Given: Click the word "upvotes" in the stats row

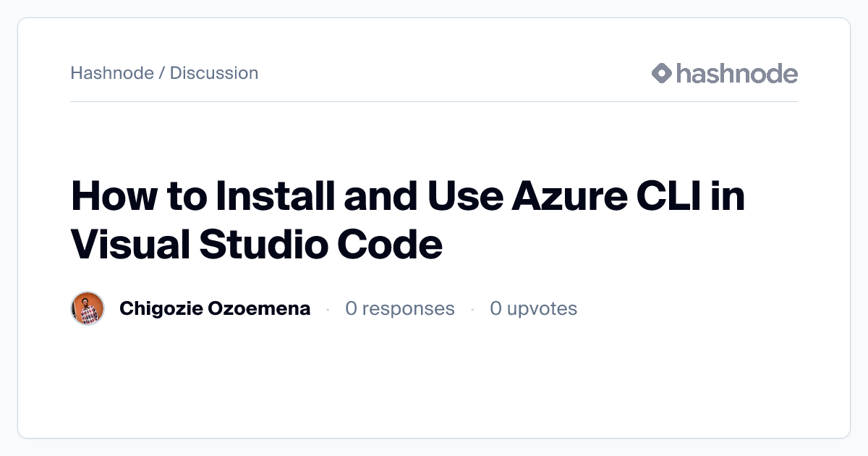Looking at the screenshot, I should pos(542,309).
